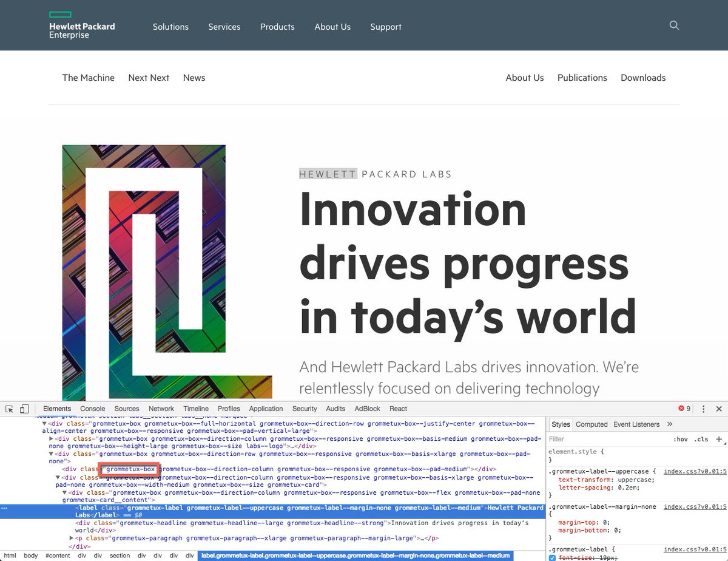
Task: Close the DevTools panel
Action: 719,409
